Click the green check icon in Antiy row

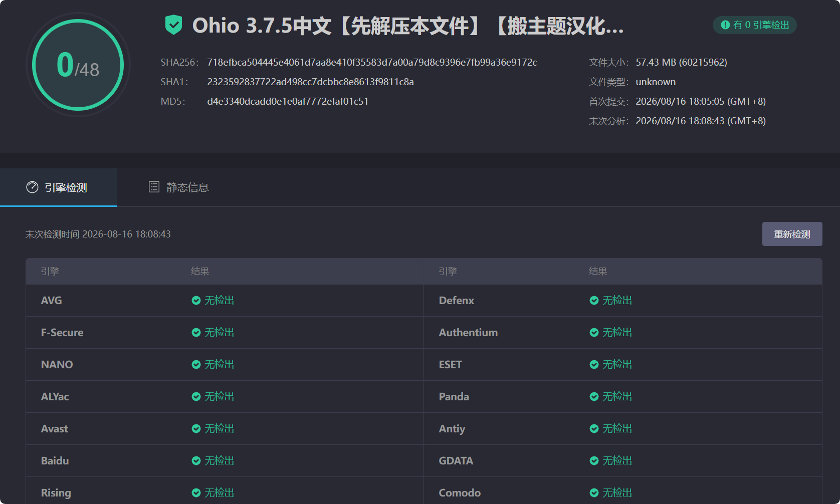594,428
